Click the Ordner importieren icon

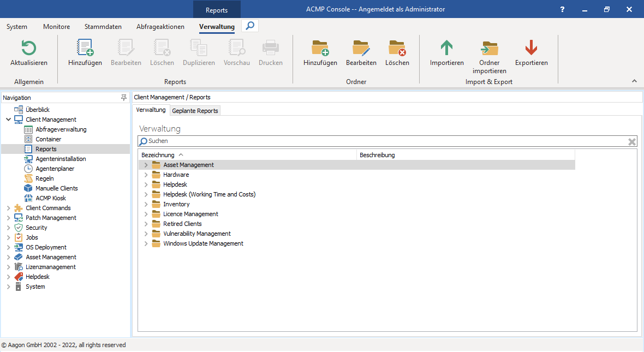[x=490, y=47]
